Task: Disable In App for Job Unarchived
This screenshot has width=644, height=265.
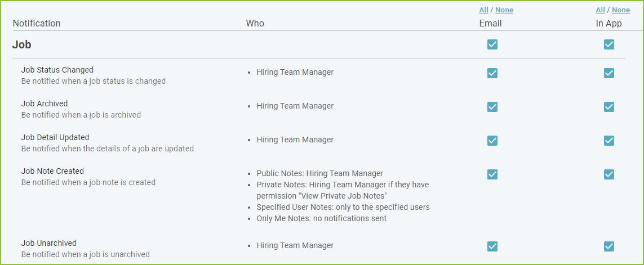Action: [609, 246]
